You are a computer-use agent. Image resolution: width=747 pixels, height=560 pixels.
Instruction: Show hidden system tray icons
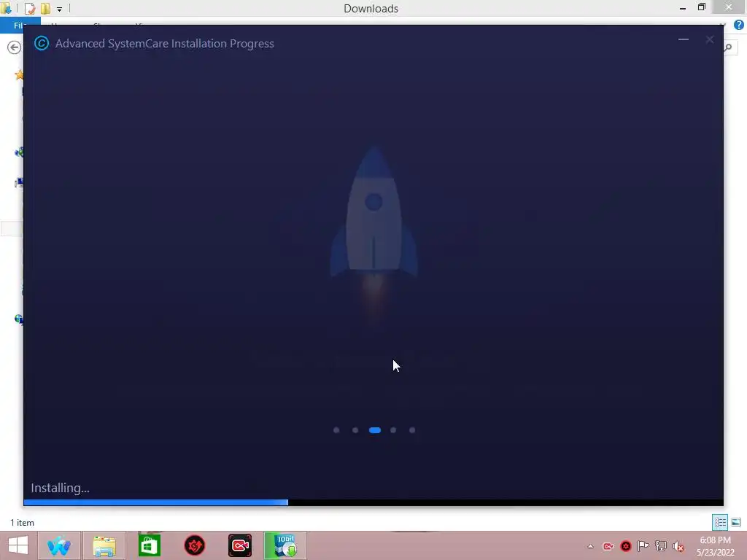[591, 546]
